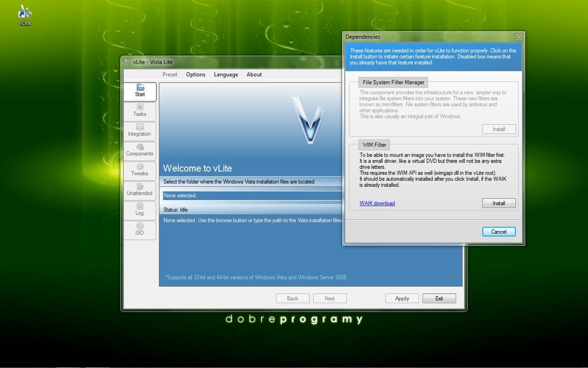
Task: Click the vLite V logo image
Action: tap(308, 120)
